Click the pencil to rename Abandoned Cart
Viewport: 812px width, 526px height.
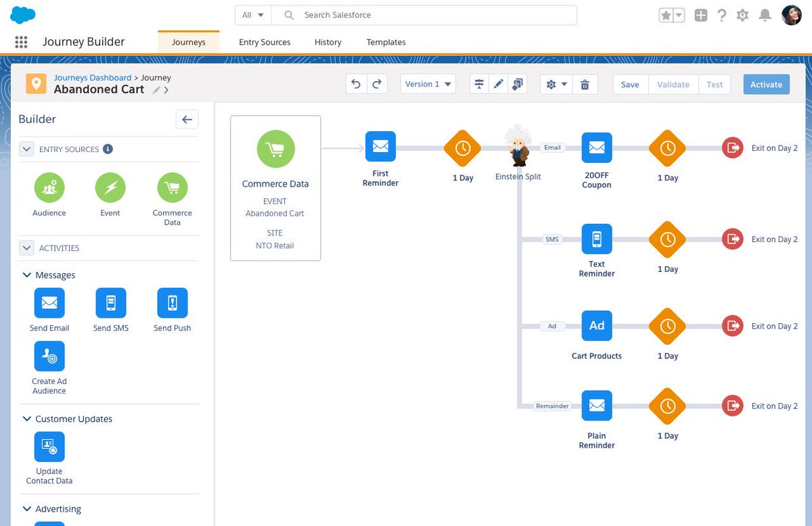(x=157, y=89)
